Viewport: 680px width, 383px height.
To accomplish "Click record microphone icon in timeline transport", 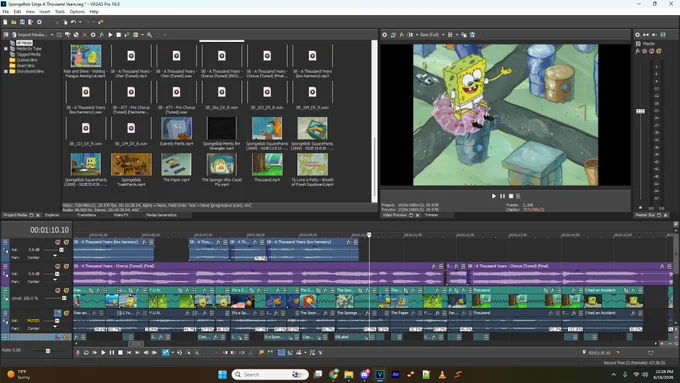I will pos(78,353).
